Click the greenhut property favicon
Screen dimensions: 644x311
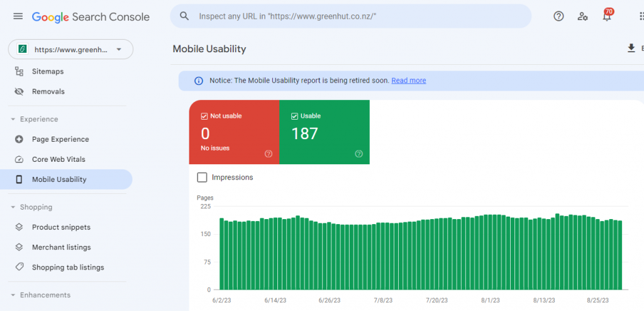point(22,49)
